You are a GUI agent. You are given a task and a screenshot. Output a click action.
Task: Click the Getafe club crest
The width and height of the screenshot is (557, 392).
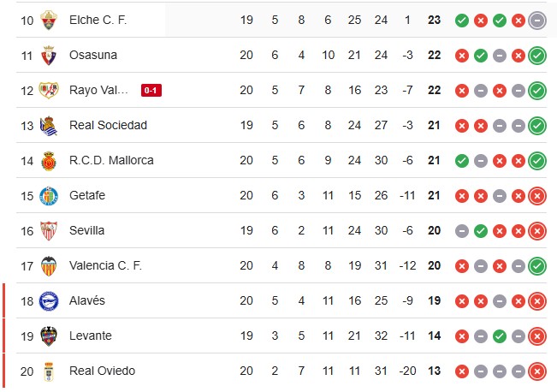click(x=49, y=195)
